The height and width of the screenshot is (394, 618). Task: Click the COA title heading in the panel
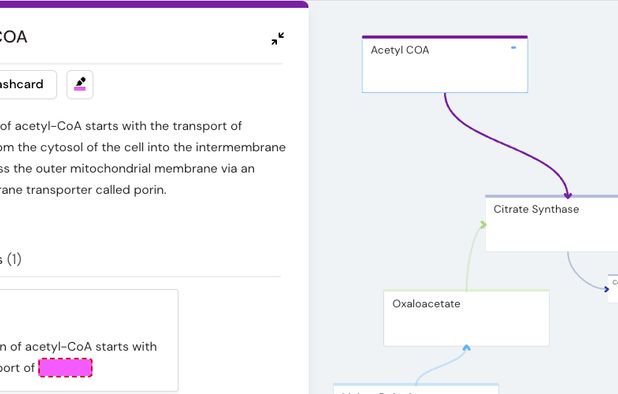13,37
